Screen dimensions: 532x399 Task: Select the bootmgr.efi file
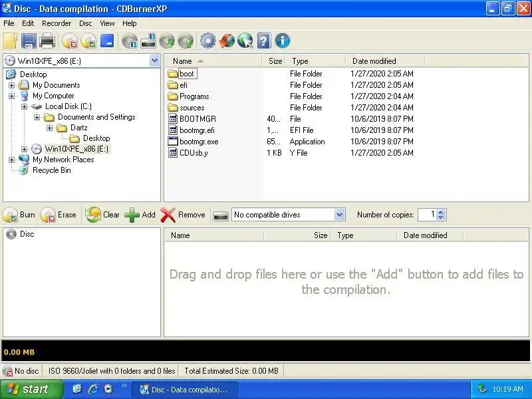(197, 130)
